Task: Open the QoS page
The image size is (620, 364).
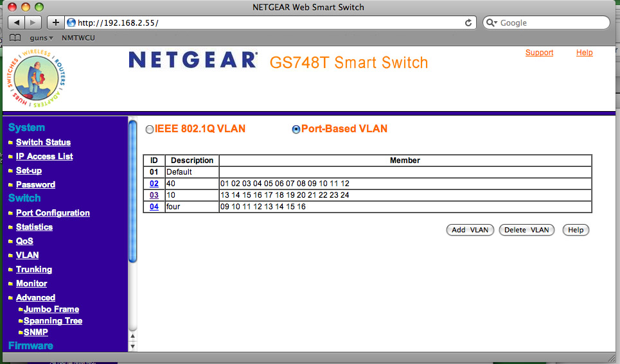Action: pyautogui.click(x=24, y=241)
